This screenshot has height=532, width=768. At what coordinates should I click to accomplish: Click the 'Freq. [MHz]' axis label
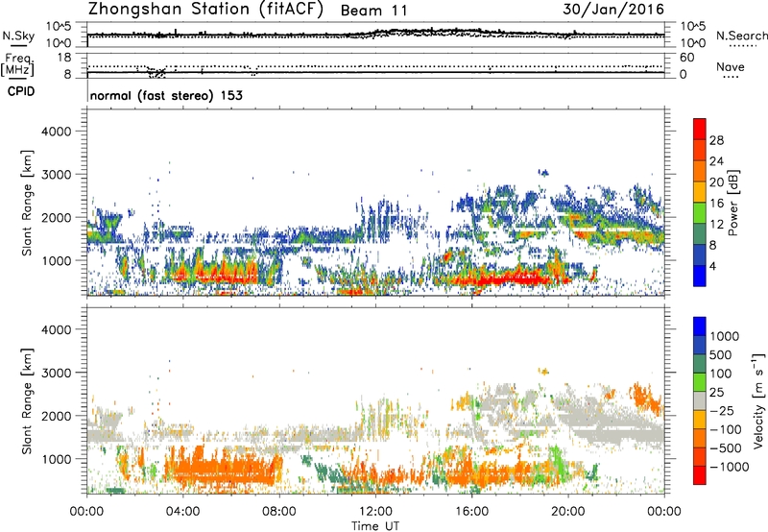17,65
